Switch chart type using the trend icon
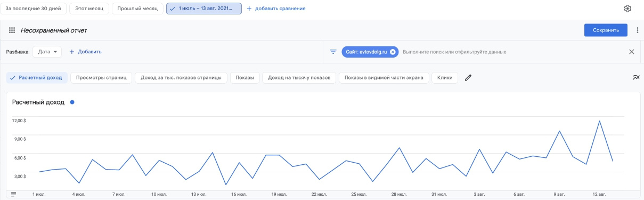This screenshot has width=644, height=200. click(636, 78)
